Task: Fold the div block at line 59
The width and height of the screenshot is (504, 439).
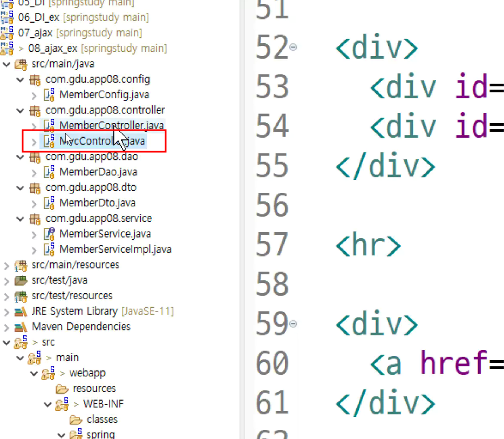Action: (x=293, y=323)
